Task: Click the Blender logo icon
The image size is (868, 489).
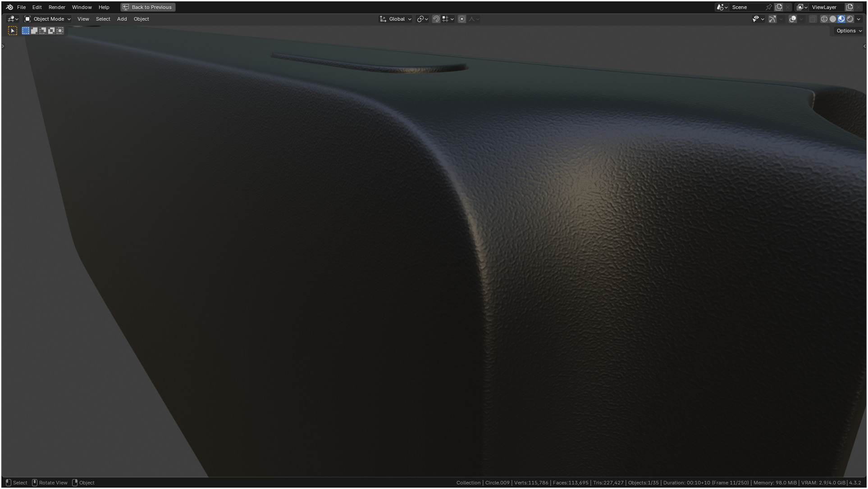Action: coord(9,7)
